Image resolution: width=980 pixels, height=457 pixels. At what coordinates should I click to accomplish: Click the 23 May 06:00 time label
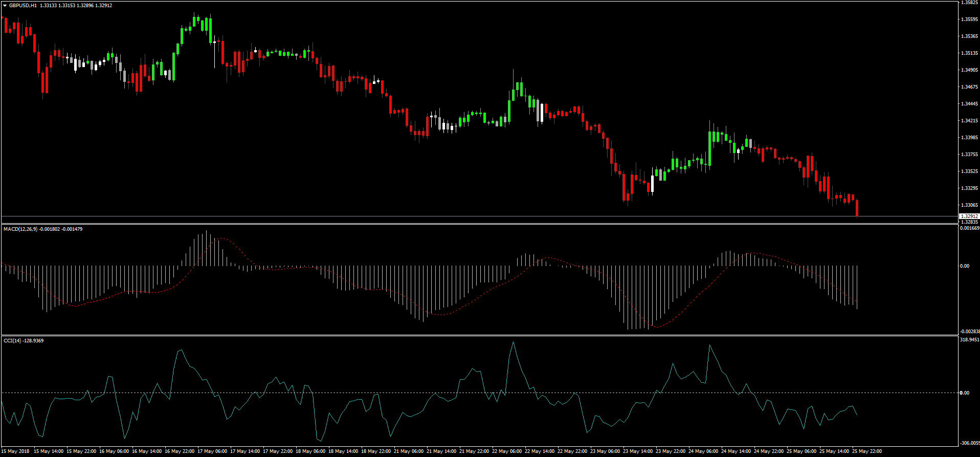(x=605, y=451)
